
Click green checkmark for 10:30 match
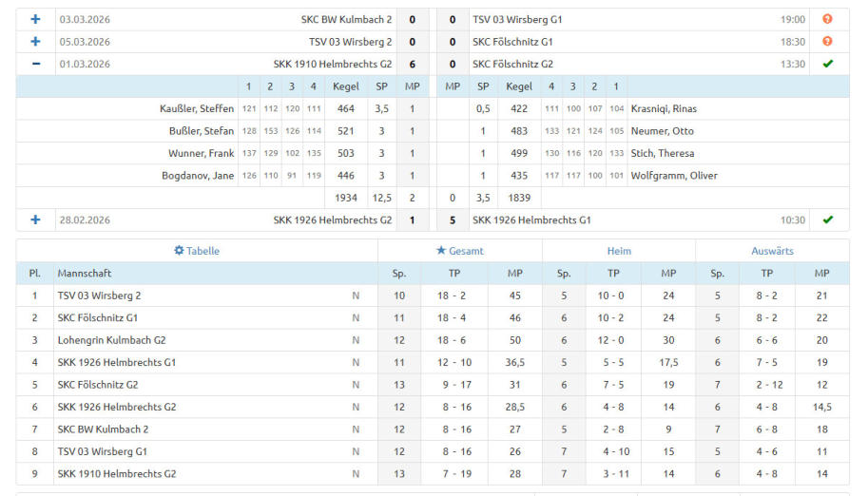[827, 219]
